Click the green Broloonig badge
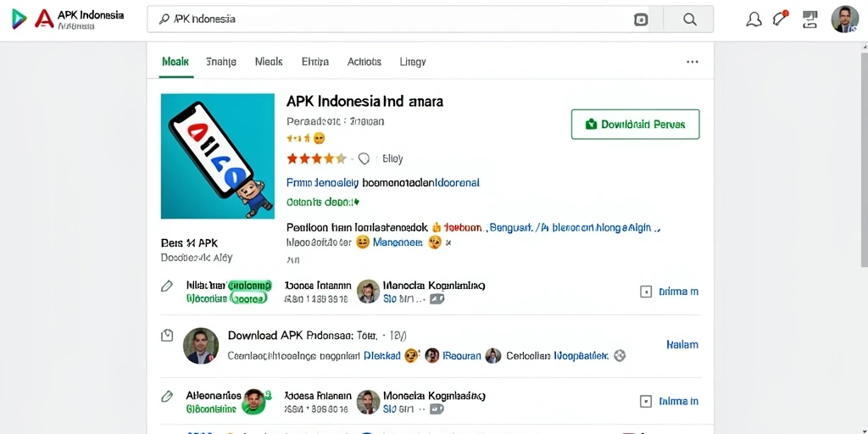The image size is (868, 434). [x=250, y=286]
